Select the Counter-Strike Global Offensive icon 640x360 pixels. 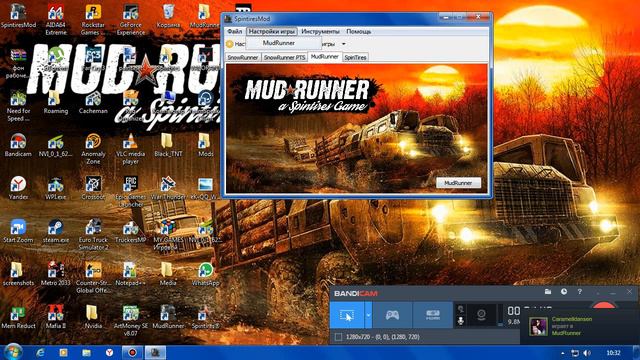93,278
